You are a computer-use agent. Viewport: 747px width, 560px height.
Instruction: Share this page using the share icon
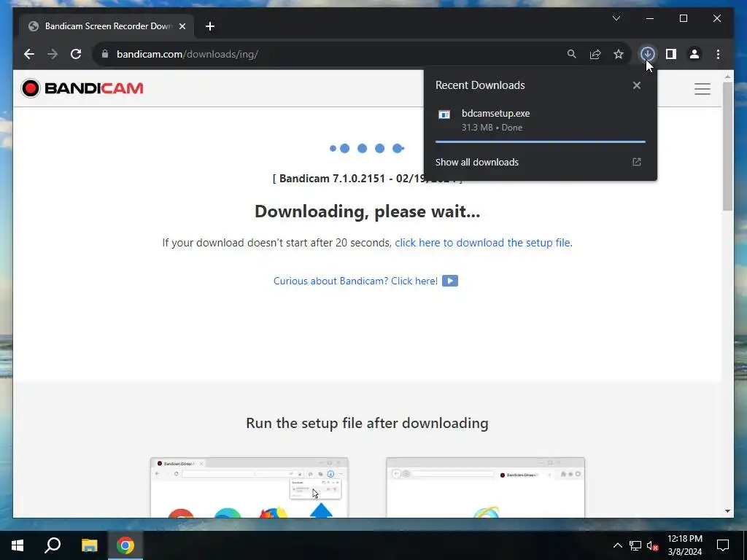tap(595, 54)
